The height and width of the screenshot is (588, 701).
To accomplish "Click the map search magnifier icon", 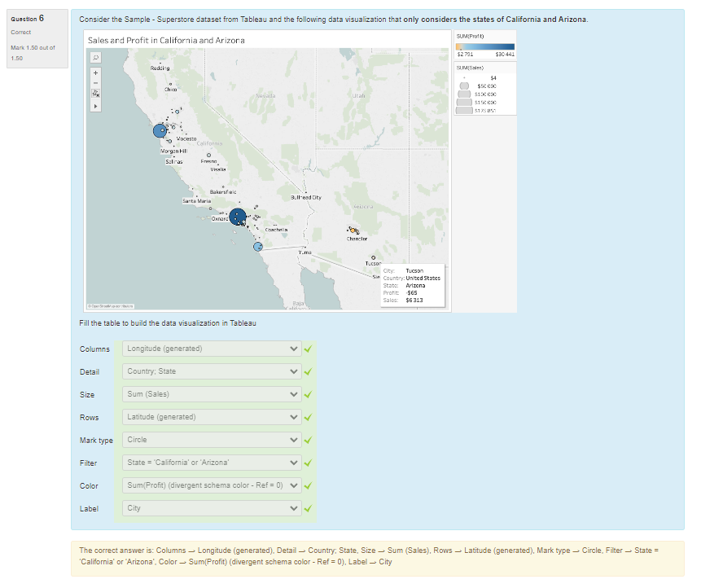I will click(95, 58).
